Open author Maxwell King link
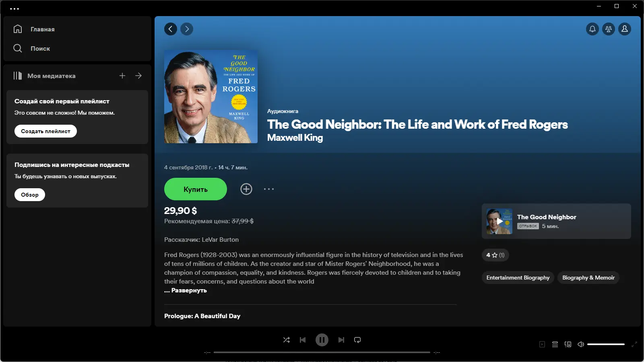 coord(295,138)
